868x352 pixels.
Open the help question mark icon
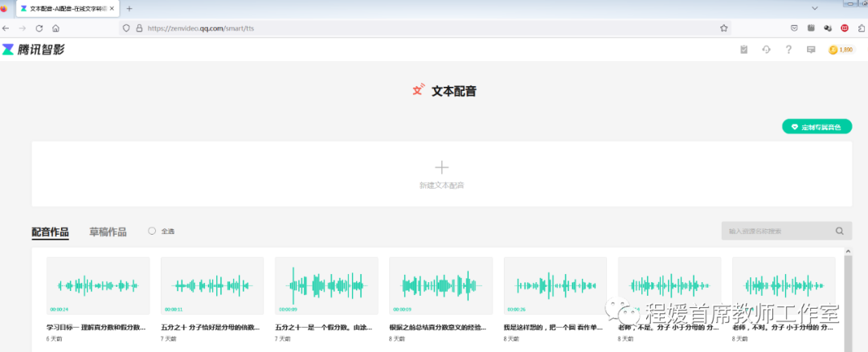click(x=789, y=50)
